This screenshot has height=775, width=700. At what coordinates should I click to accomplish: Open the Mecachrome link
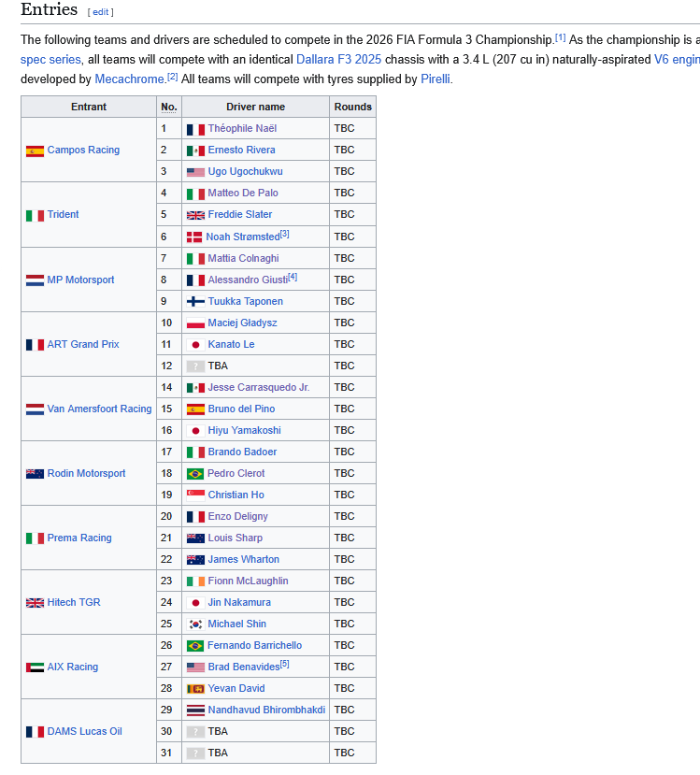tap(129, 79)
